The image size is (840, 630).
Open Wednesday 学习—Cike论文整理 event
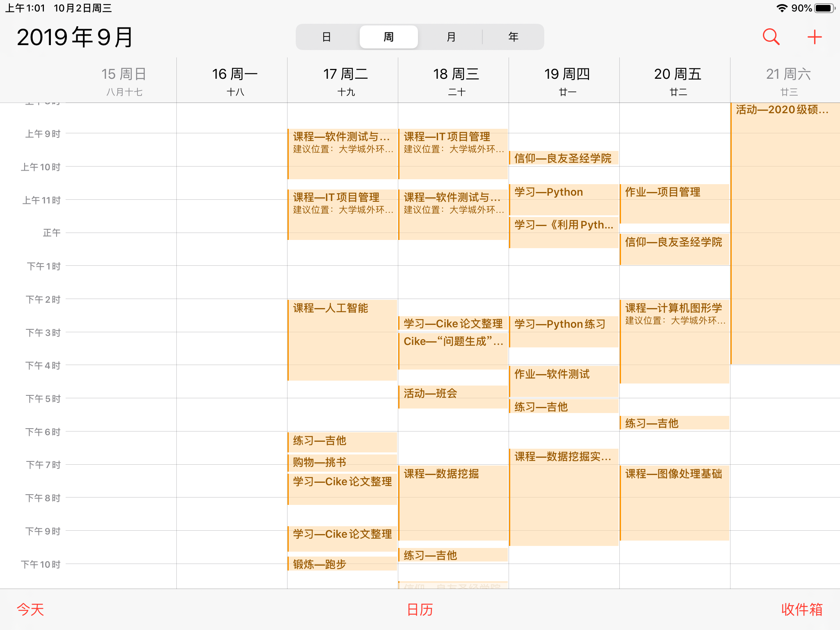[x=453, y=323]
